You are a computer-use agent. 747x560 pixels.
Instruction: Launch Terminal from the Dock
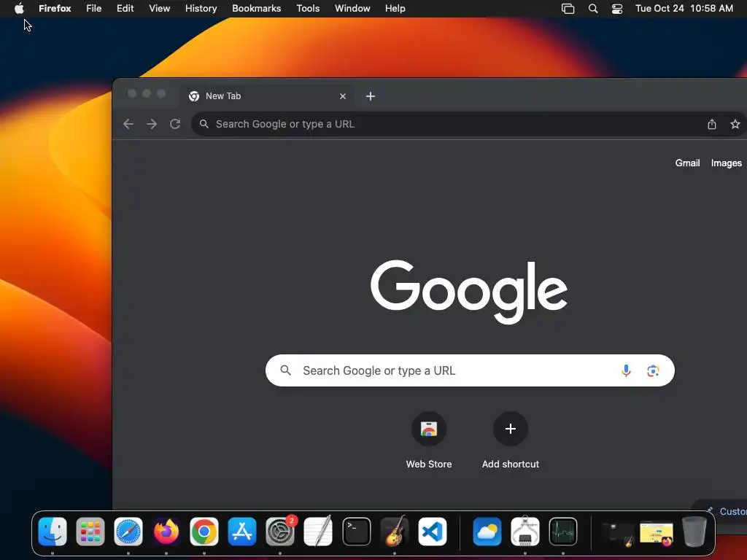click(x=356, y=532)
